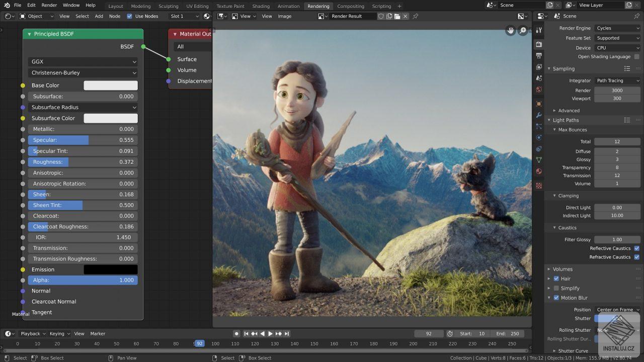Enable the Simplify checkbox
This screenshot has height=362, width=644.
pos(556,288)
